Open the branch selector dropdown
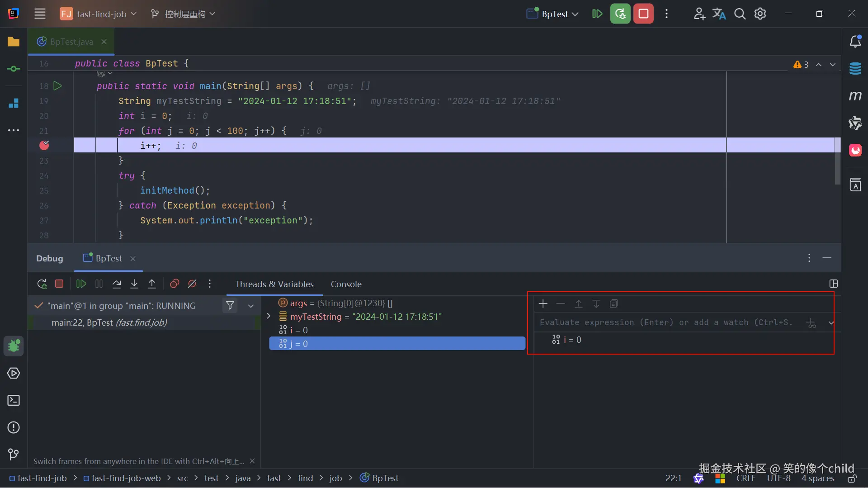This screenshot has width=868, height=488. 183,14
